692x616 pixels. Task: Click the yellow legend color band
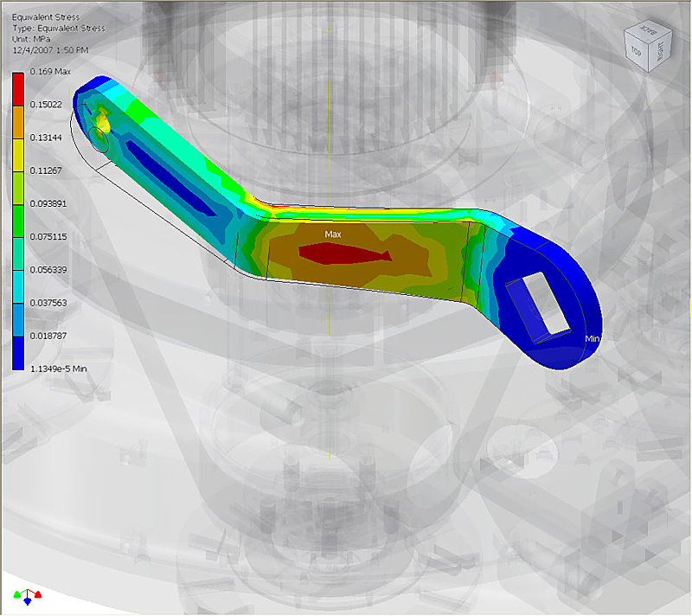(x=18, y=154)
